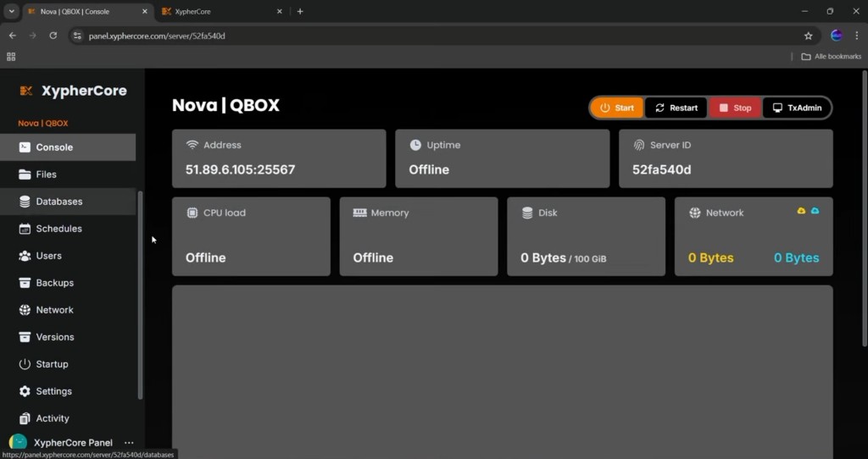Restart the server
Screen dimensions: 868x459
click(676, 108)
